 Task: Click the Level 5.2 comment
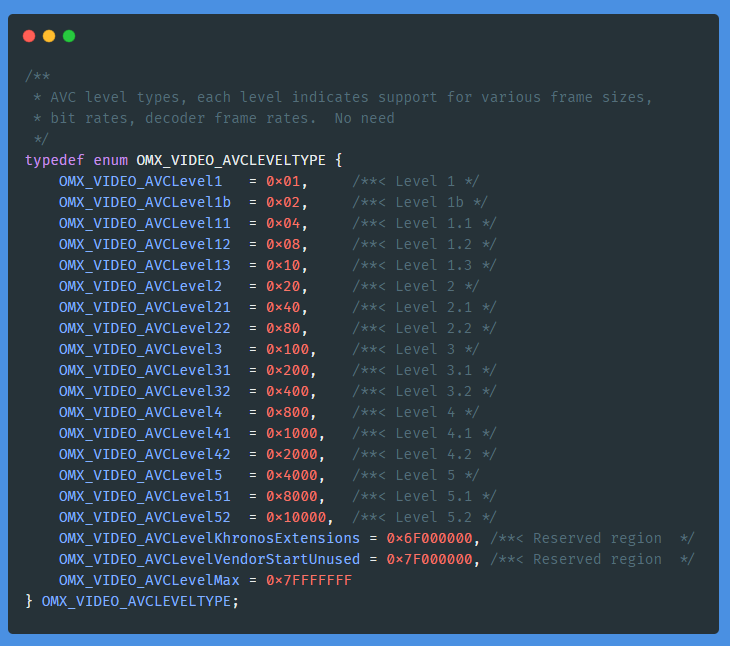coord(424,517)
